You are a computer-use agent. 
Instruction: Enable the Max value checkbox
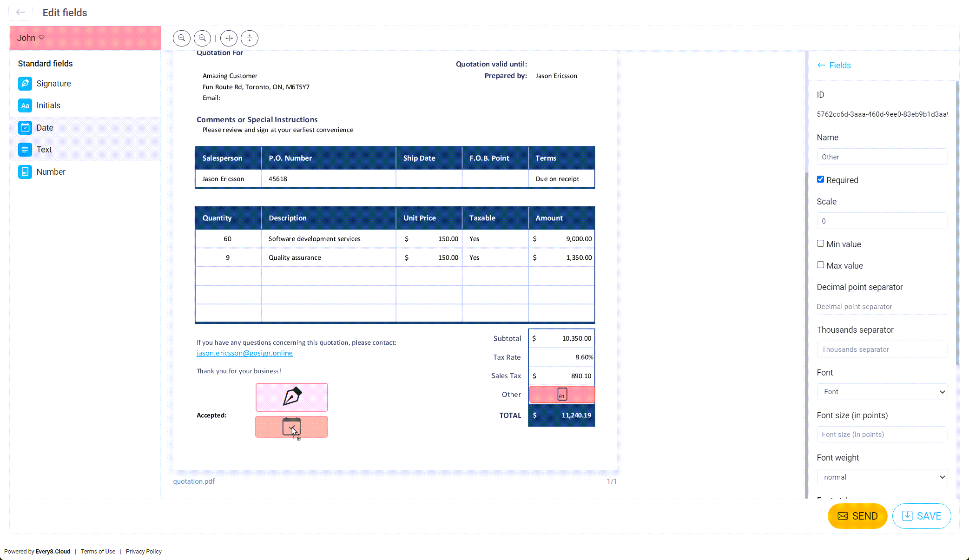(820, 265)
